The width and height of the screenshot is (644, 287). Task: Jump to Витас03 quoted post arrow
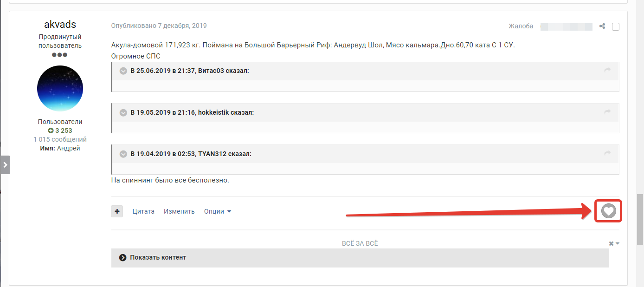pos(607,71)
